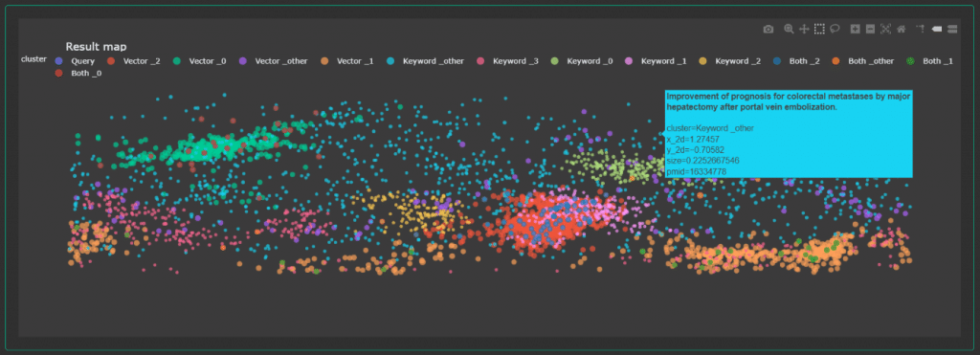Hide Keyword _other series in legend

[x=425, y=61]
